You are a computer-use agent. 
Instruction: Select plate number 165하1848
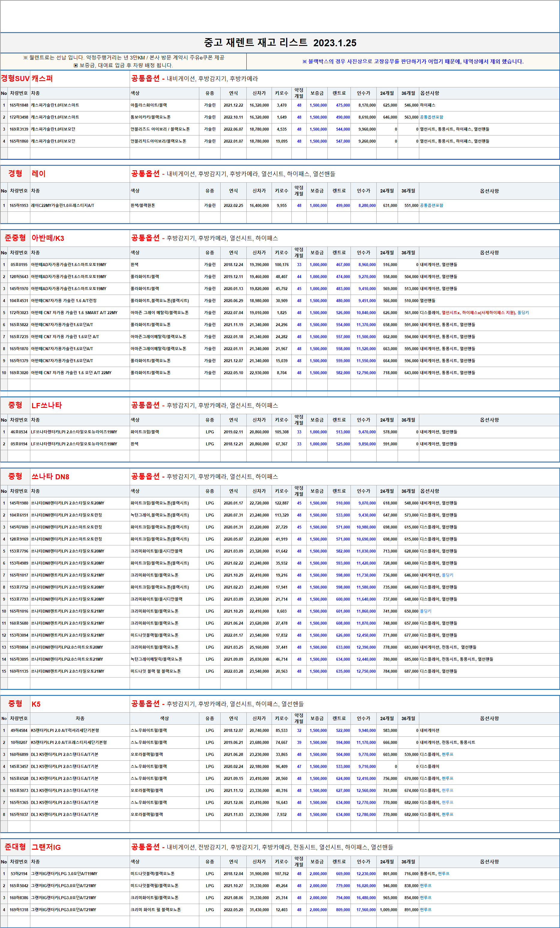pos(19,105)
